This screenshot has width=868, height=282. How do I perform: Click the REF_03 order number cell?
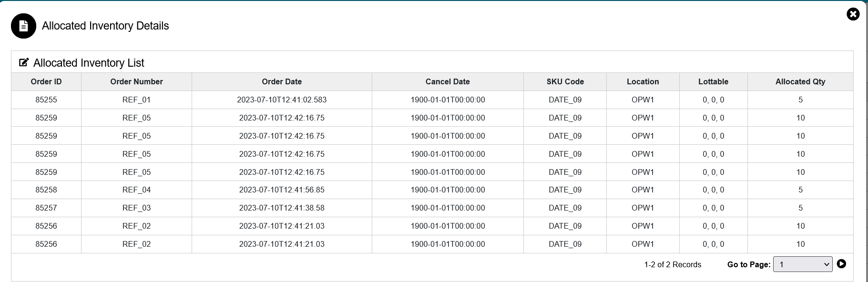[x=136, y=208]
